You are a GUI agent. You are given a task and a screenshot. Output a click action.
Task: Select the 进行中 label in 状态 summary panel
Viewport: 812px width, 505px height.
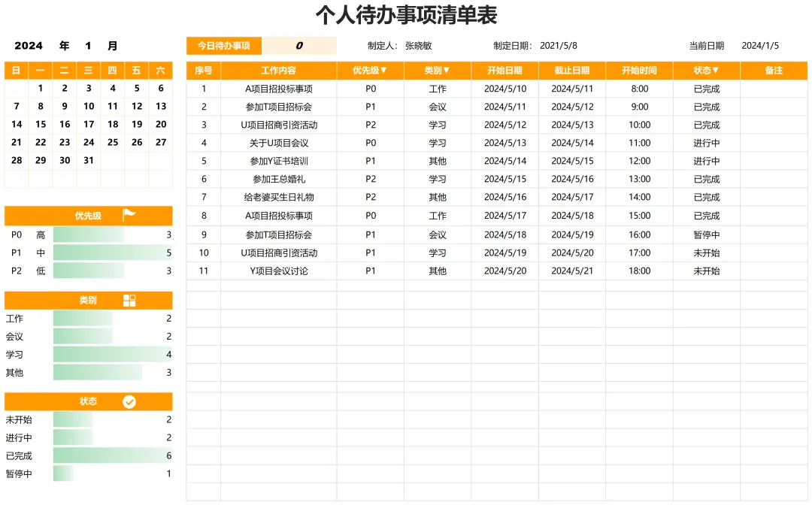pos(19,437)
